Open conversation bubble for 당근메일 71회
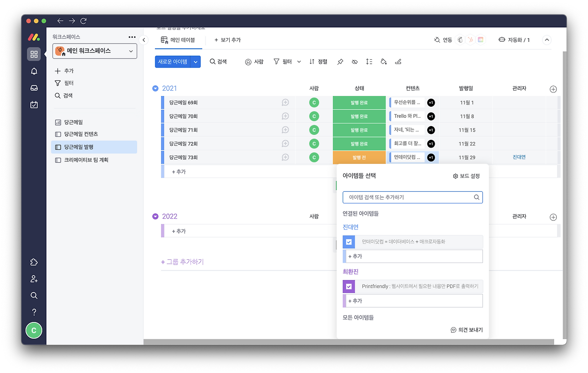588x373 pixels. click(285, 130)
